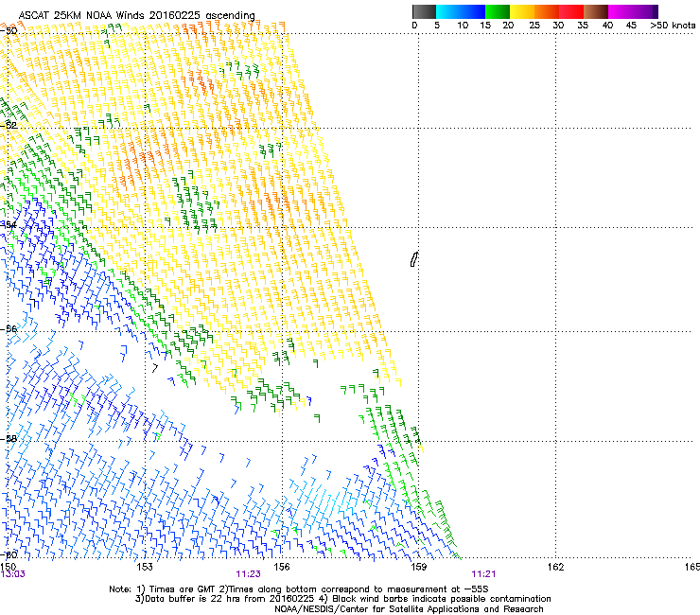Click the NOAA/NESDIS Center for Satellite Applications credit
This screenshot has height=615, width=700.
coord(409,609)
